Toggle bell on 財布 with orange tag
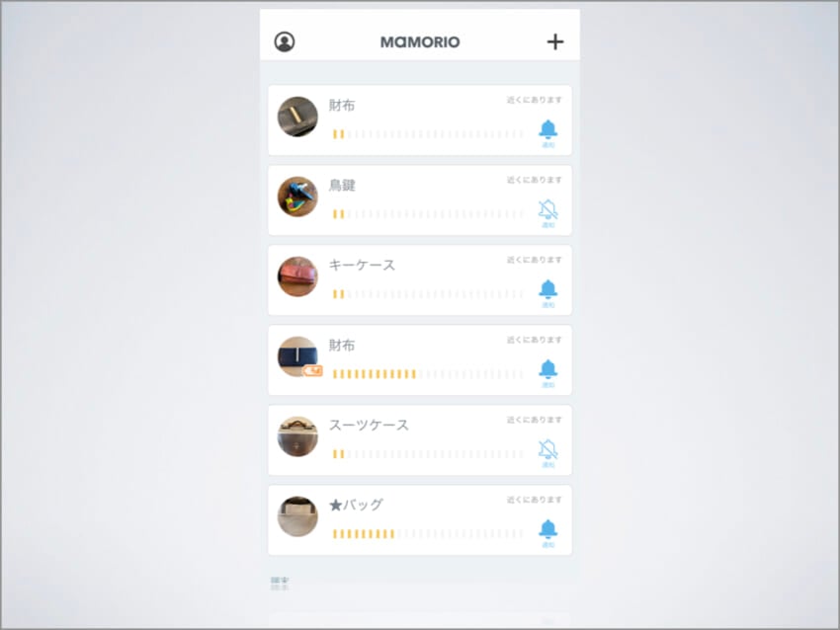840x630 pixels. pos(547,373)
